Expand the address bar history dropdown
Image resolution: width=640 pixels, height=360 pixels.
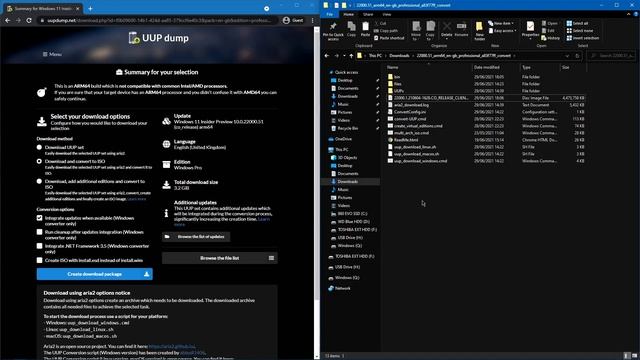[567, 56]
